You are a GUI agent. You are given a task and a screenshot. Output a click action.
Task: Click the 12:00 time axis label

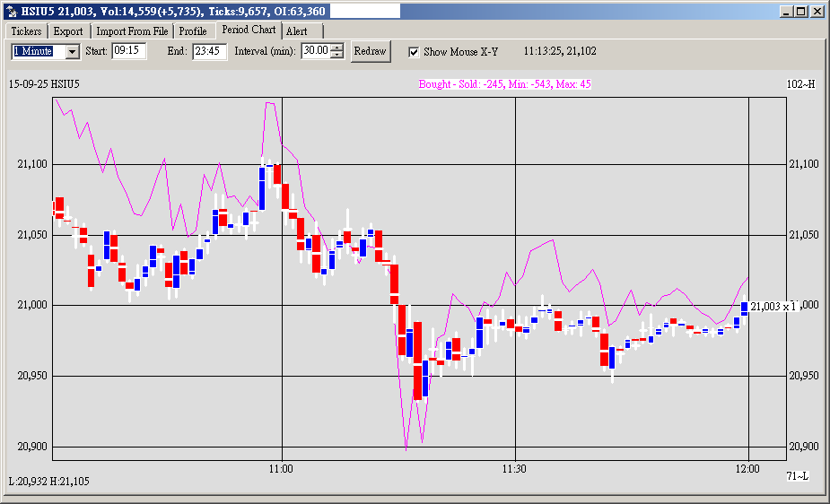point(747,469)
